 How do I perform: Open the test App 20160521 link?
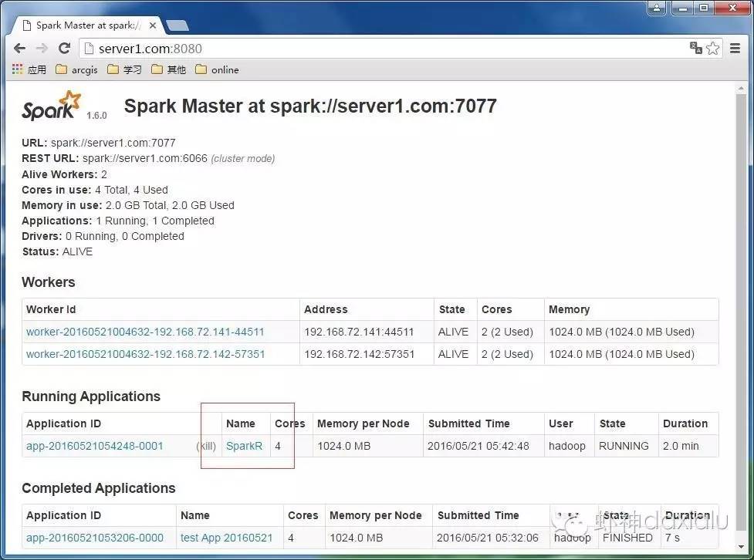tap(226, 538)
